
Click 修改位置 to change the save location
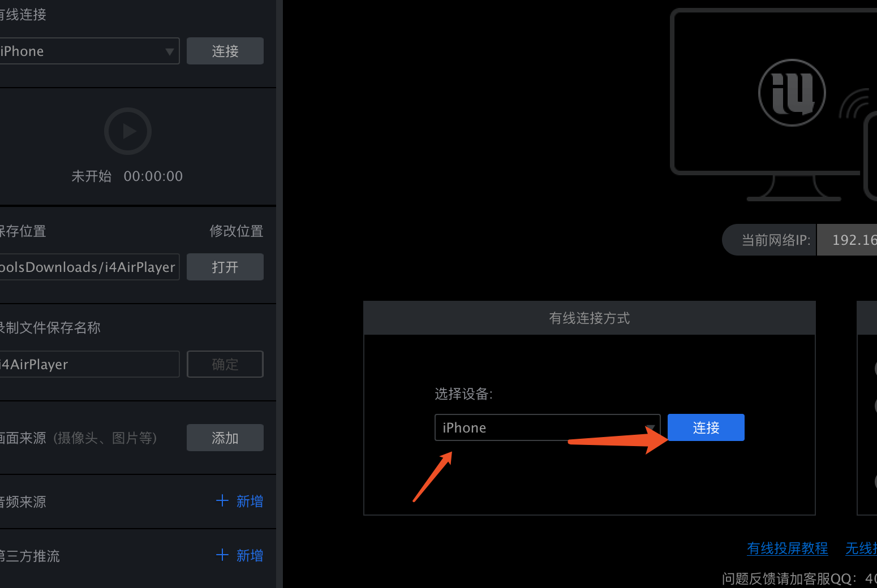coord(236,231)
